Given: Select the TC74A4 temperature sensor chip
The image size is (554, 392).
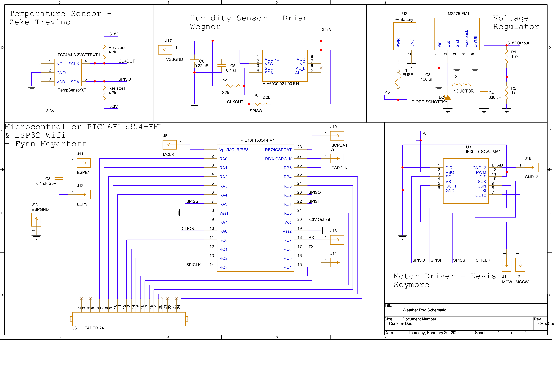Looking at the screenshot, I should click(x=68, y=72).
